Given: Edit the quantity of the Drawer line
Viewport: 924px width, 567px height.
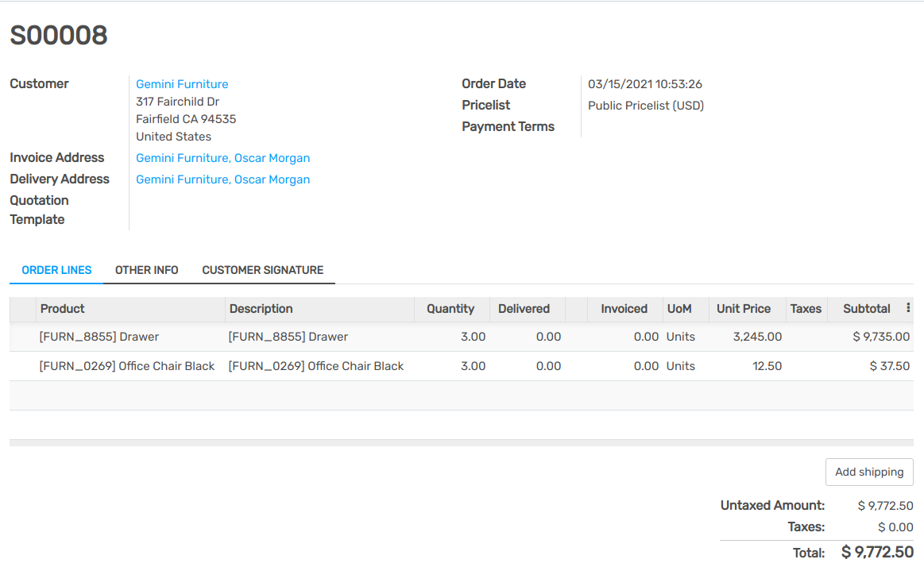Looking at the screenshot, I should [472, 337].
